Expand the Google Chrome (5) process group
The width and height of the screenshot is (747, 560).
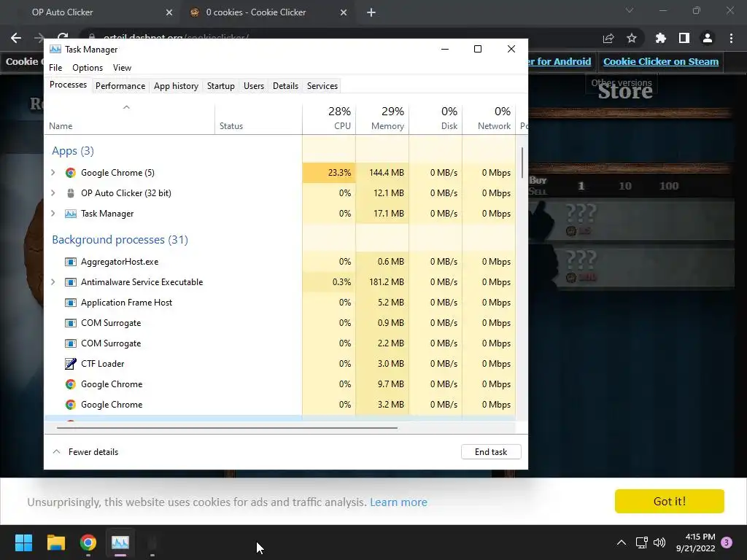(53, 172)
